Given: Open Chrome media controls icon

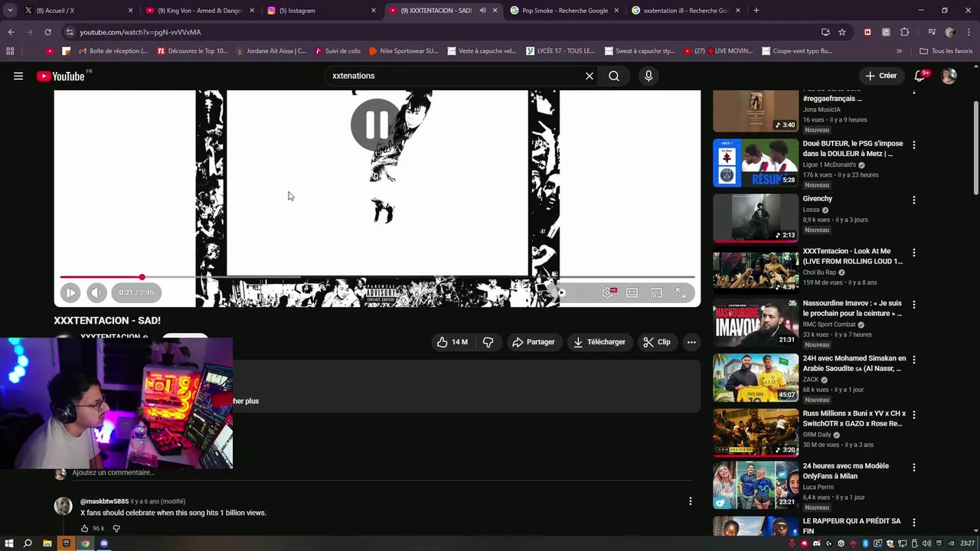Looking at the screenshot, I should [931, 32].
